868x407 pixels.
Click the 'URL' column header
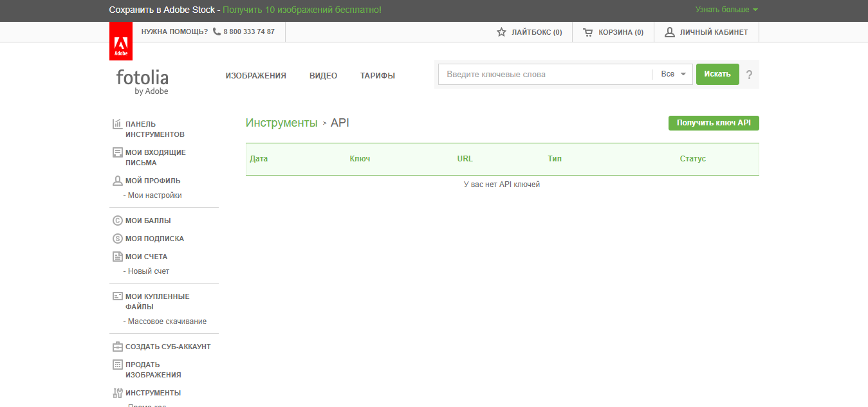pos(465,159)
